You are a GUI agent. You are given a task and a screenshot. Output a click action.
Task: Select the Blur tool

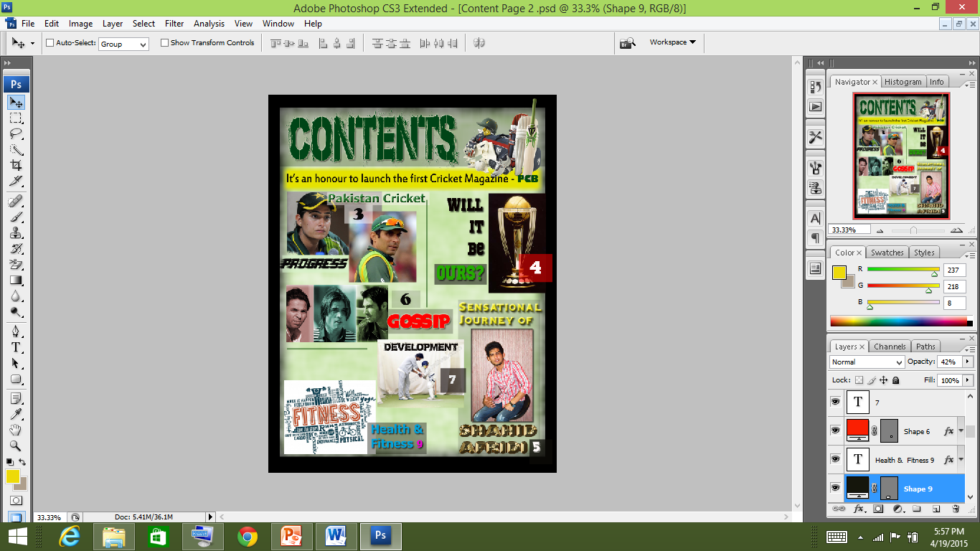(x=16, y=296)
